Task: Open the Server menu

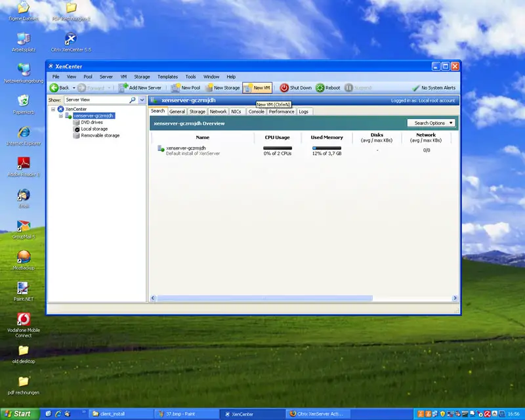Action: click(106, 77)
